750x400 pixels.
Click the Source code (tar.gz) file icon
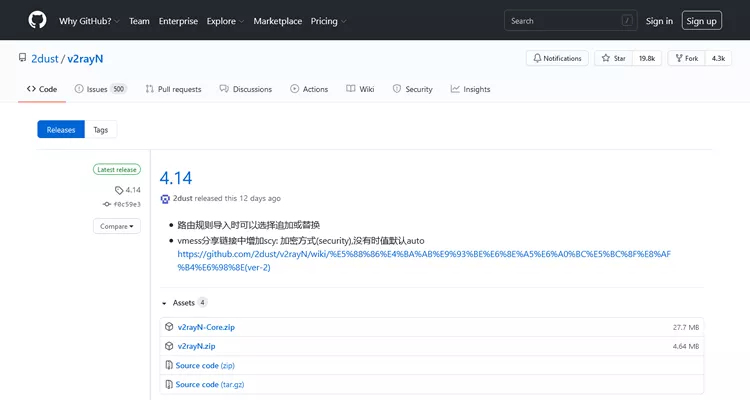pos(168,384)
